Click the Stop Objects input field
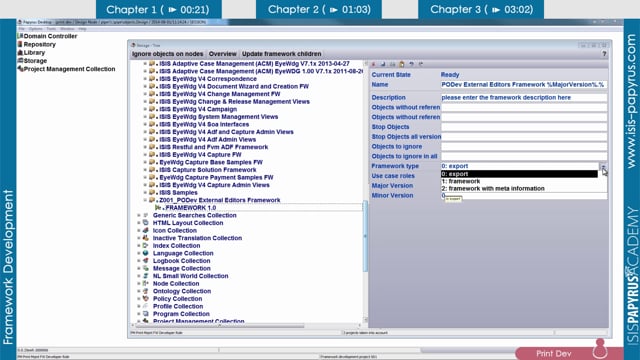Image resolution: width=640 pixels, height=360 pixels. (524, 127)
